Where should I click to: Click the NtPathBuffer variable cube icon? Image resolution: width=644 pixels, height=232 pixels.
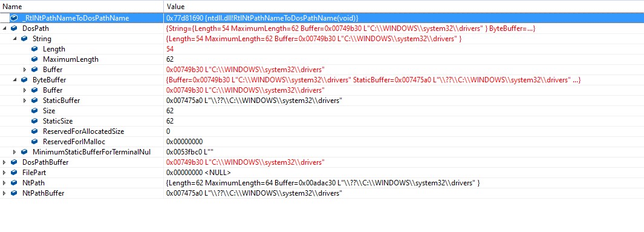point(14,193)
